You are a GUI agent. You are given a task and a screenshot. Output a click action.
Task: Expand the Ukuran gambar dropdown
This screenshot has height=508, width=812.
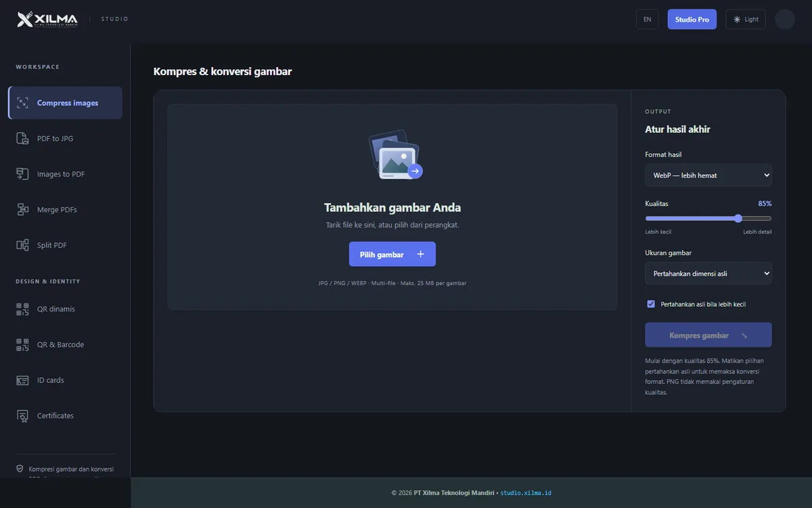click(708, 274)
